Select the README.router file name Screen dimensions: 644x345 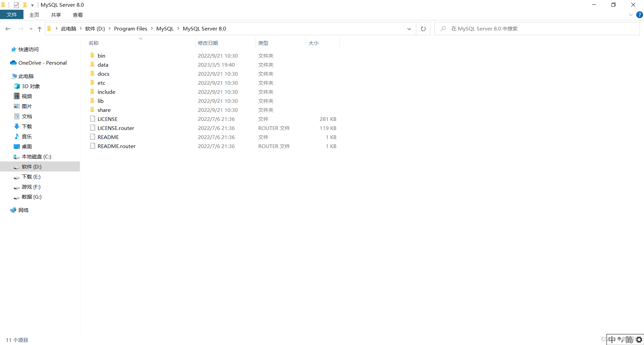[116, 146]
